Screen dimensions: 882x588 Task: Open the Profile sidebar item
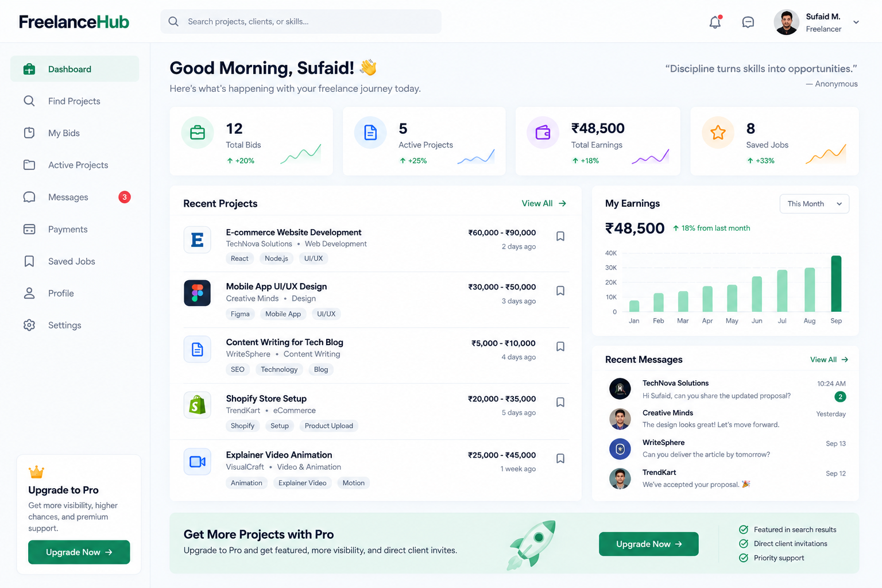click(x=75, y=293)
